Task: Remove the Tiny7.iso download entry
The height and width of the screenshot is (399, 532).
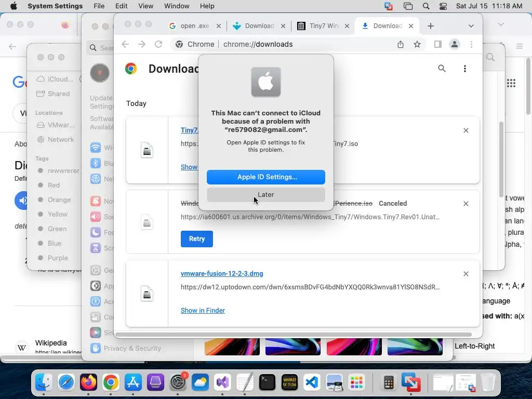Action: click(x=466, y=130)
